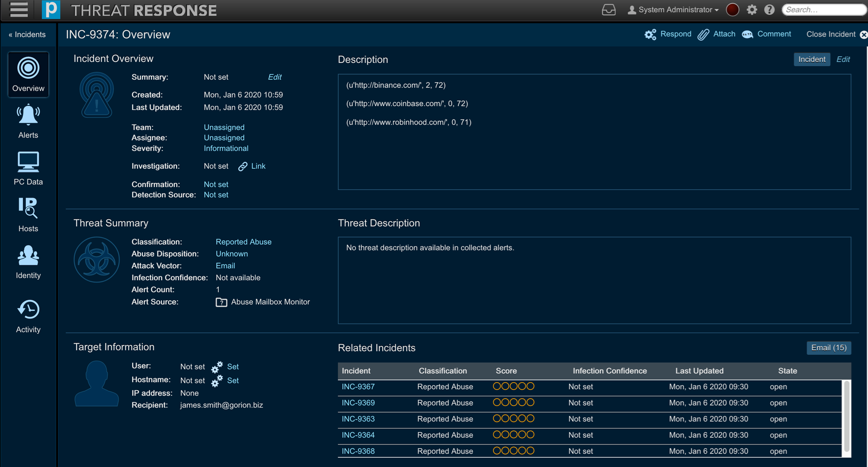
Task: Change the Reported Abuse classification
Action: point(243,242)
